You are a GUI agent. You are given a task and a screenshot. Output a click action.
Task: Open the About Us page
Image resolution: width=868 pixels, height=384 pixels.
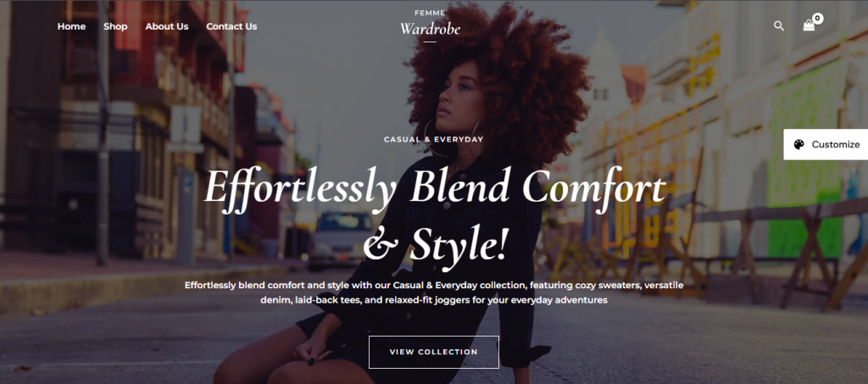[x=167, y=26]
